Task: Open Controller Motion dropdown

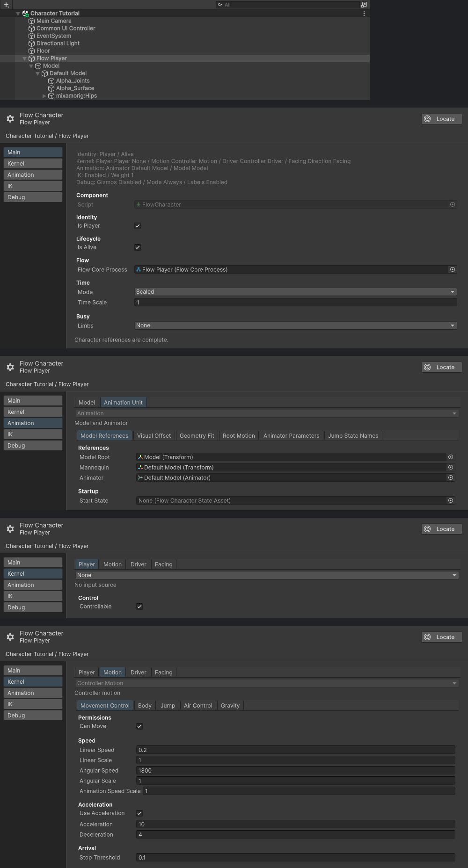Action: pos(267,683)
